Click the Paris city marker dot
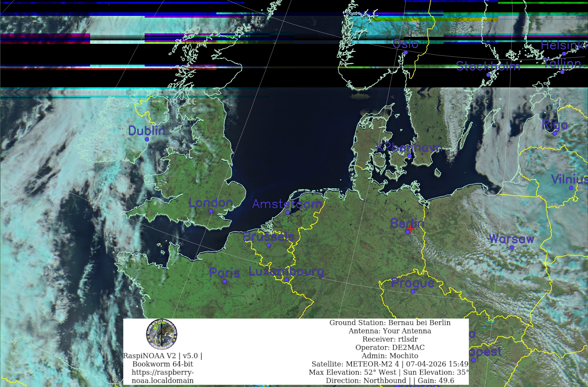The width and height of the screenshot is (588, 387). coord(225,281)
